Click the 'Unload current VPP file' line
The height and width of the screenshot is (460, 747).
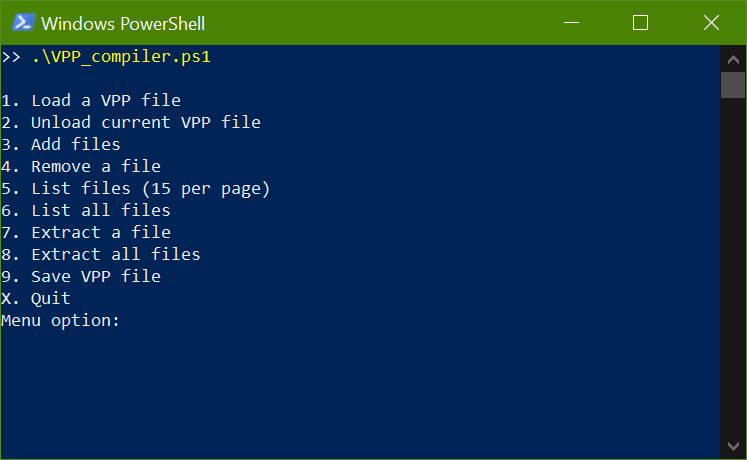pyautogui.click(x=131, y=122)
